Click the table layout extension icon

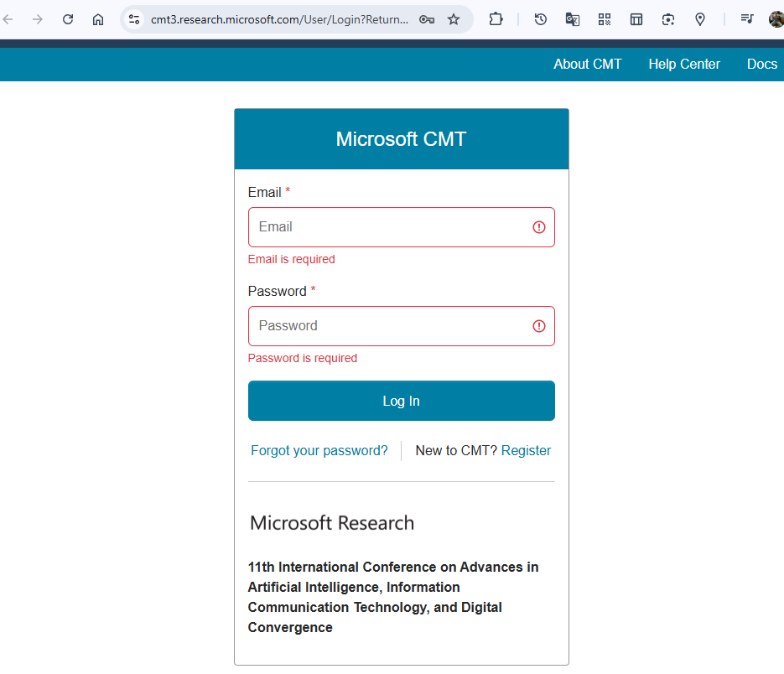pyautogui.click(x=636, y=19)
